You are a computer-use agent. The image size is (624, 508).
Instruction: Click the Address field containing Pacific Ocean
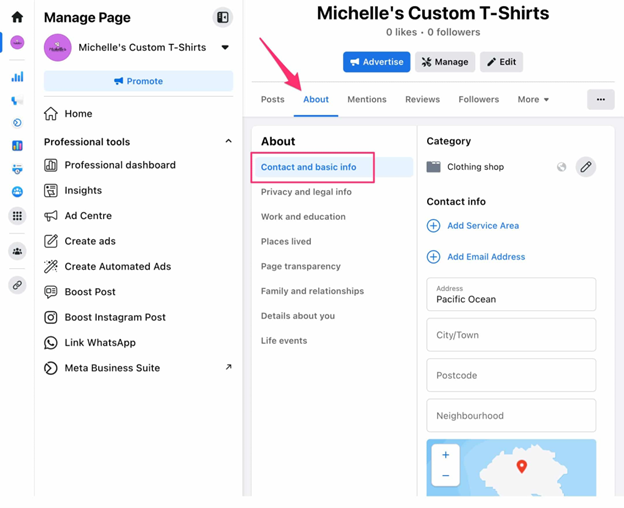pos(511,294)
